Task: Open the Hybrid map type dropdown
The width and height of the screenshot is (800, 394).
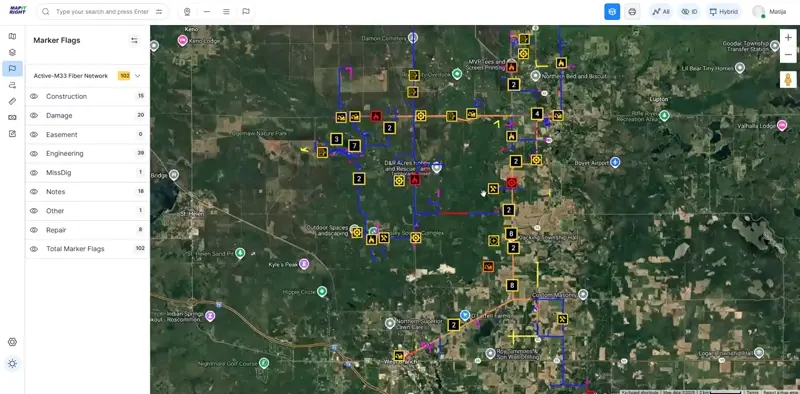Action: [x=723, y=11]
